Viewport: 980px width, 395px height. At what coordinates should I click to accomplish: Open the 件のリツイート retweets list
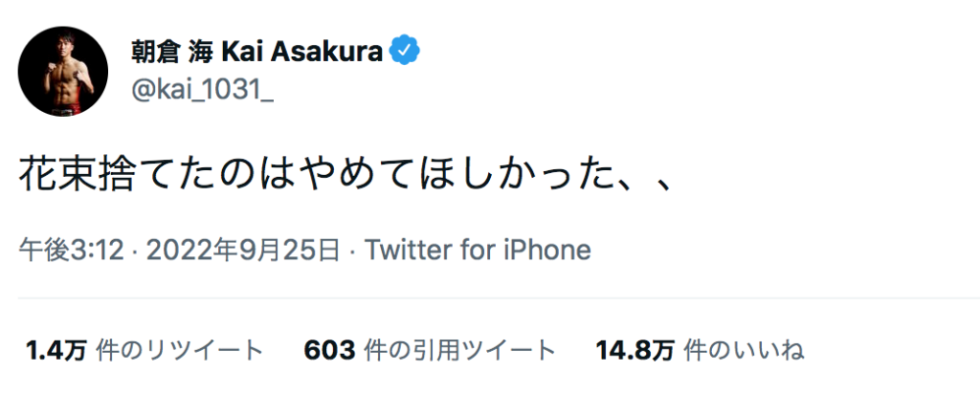coord(180,351)
